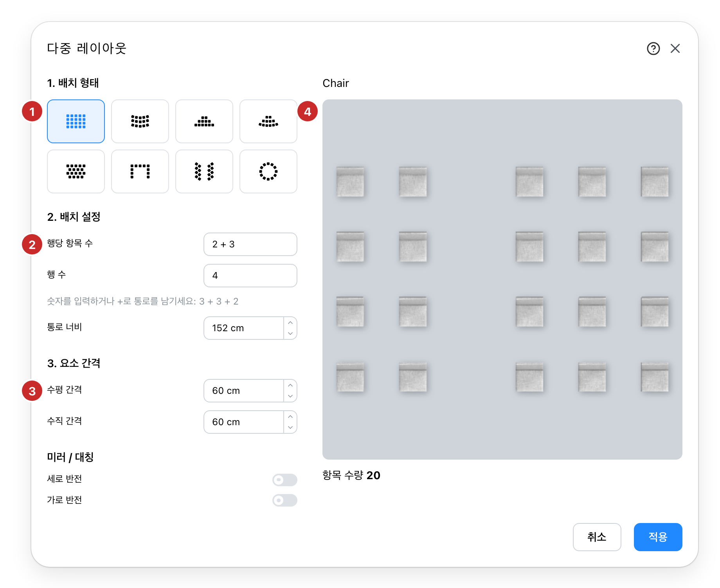Viewport: 720px width, 588px height.
Task: Edit the 행당 항목 수 field
Action: point(250,244)
